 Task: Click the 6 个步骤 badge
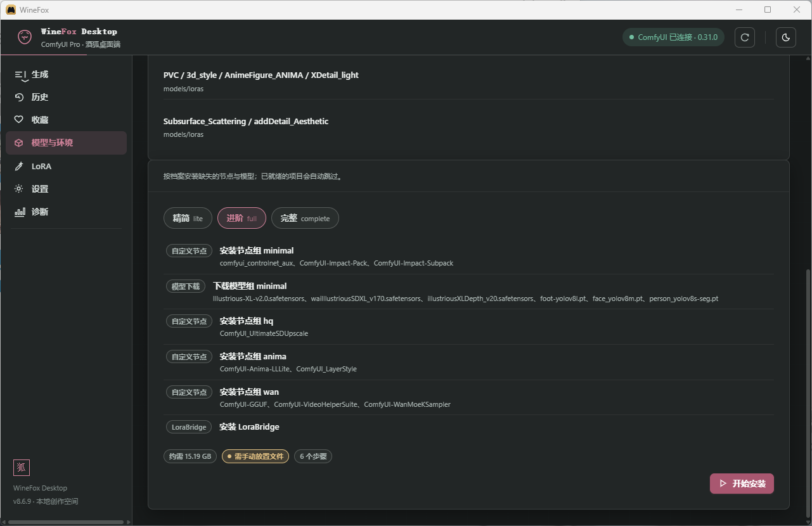[313, 456]
